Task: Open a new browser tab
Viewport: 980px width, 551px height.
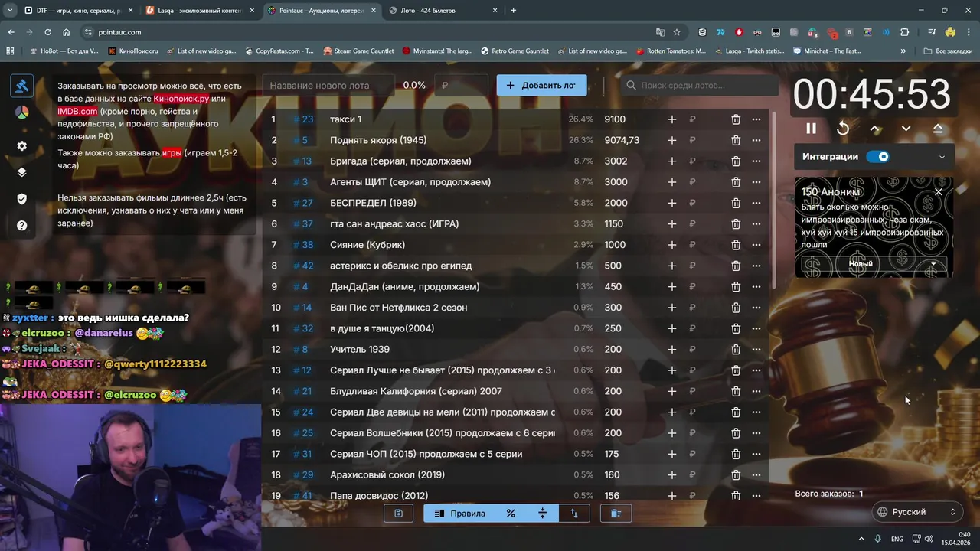Action: click(513, 11)
